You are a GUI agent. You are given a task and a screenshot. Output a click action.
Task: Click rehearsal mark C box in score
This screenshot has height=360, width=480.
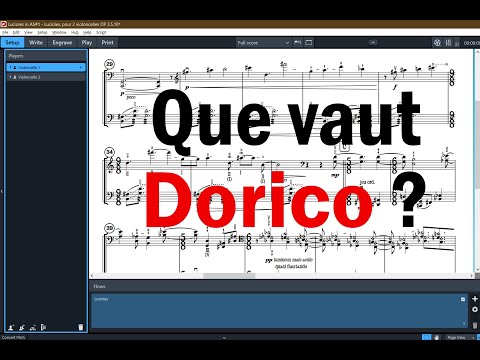tap(344, 147)
